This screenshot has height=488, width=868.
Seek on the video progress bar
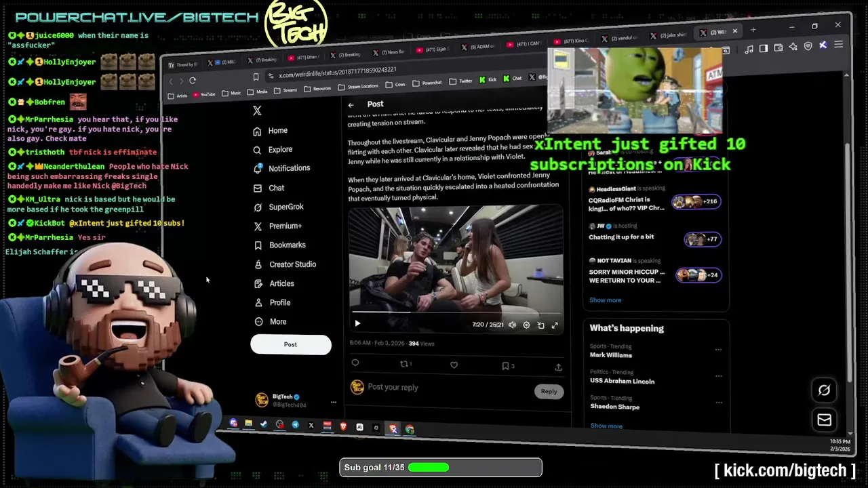(x=456, y=312)
